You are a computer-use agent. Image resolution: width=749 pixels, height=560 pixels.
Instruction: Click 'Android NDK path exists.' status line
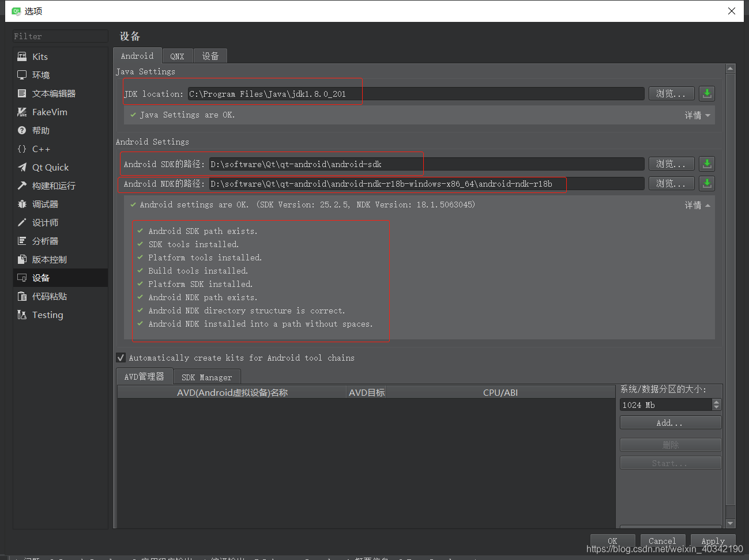point(203,297)
